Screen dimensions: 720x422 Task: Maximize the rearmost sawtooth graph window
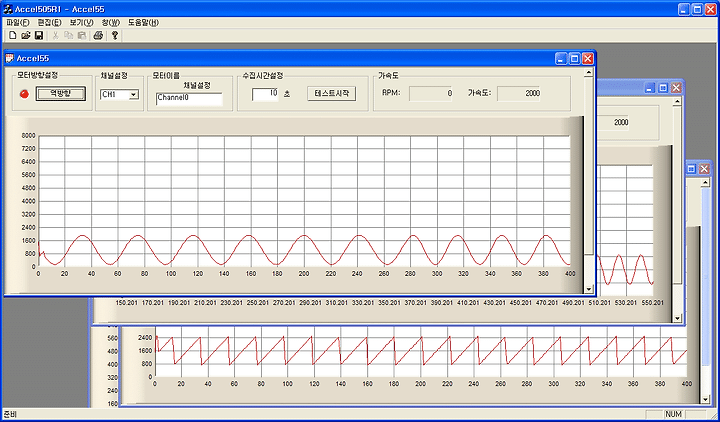coord(691,169)
